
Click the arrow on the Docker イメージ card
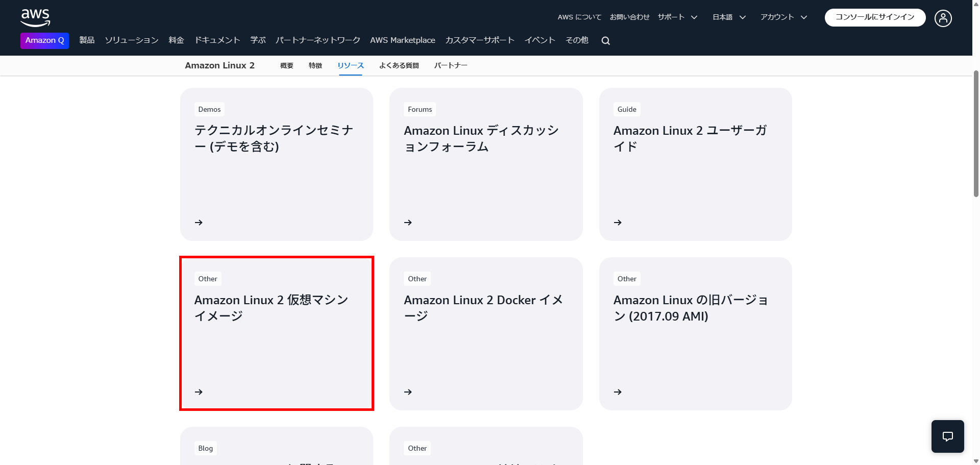408,392
